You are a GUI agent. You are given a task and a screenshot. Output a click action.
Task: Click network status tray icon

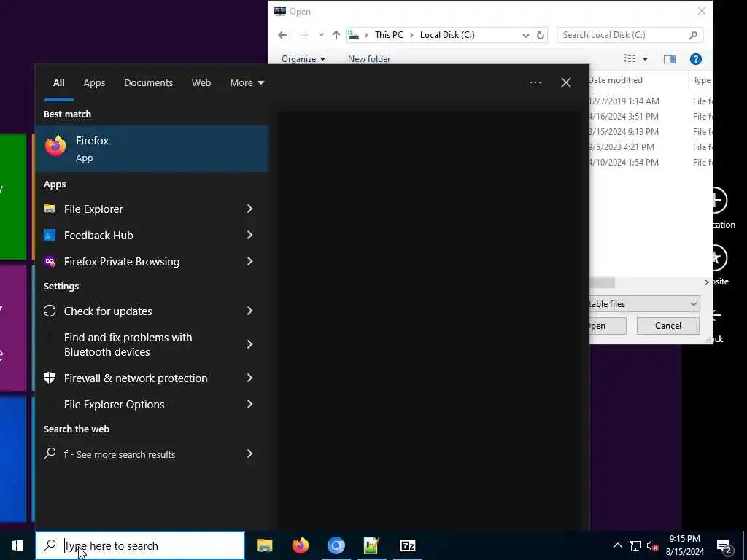pos(635,545)
